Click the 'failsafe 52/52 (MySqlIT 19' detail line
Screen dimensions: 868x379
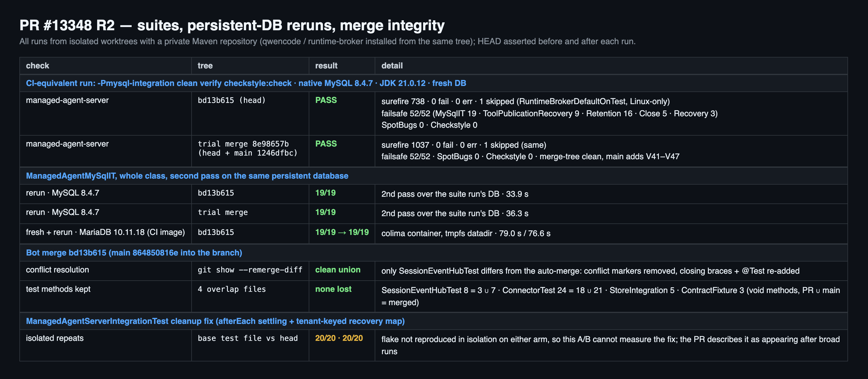point(549,114)
